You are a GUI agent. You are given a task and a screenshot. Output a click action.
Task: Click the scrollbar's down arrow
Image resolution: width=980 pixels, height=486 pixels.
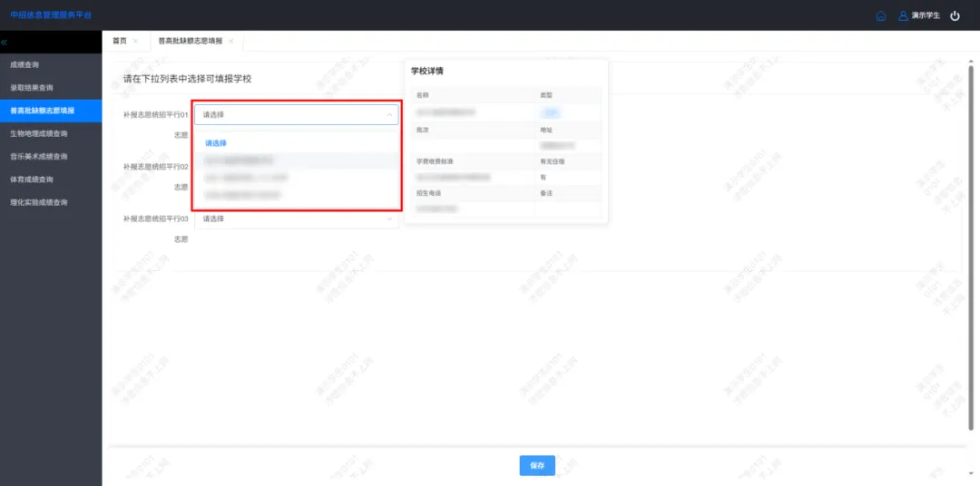pyautogui.click(x=971, y=473)
